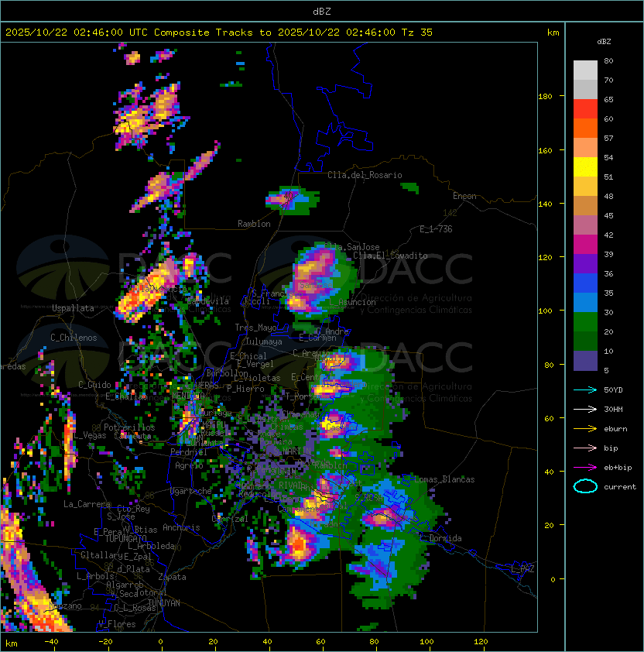
Task: Click the high-reflectivity storm cell near Villavicencio
Action: click(148, 291)
